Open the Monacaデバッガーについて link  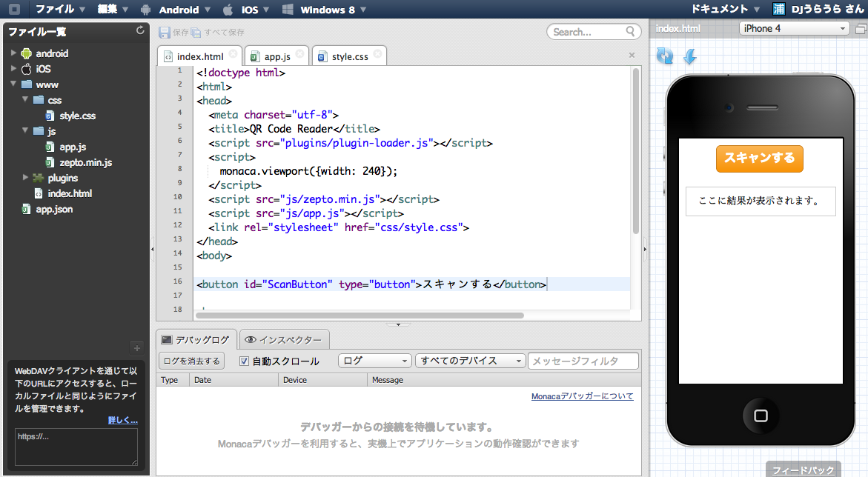pyautogui.click(x=582, y=396)
